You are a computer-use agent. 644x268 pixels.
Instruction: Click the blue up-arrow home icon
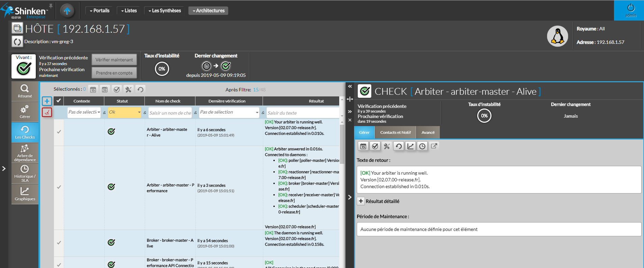coord(67,11)
